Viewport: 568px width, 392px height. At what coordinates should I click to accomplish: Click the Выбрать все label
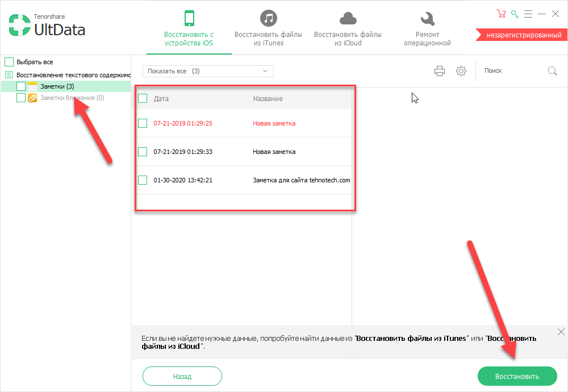point(35,62)
